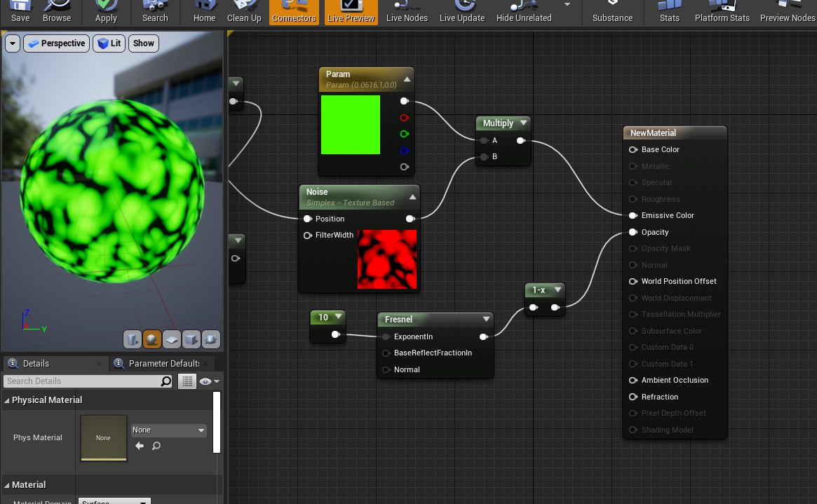Open the property matrix grid button

[x=187, y=381]
